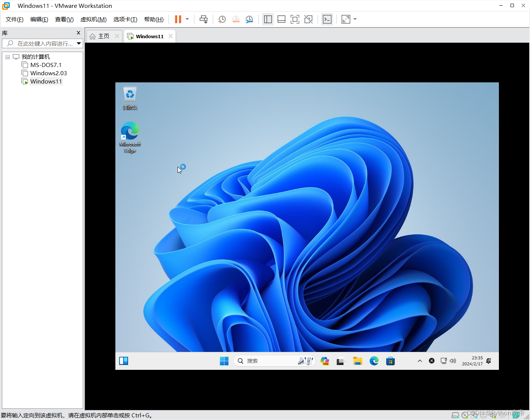Screen dimensions: 530x420
Task: Open Snapshot Manager wrench-clock icon
Action: (x=249, y=19)
